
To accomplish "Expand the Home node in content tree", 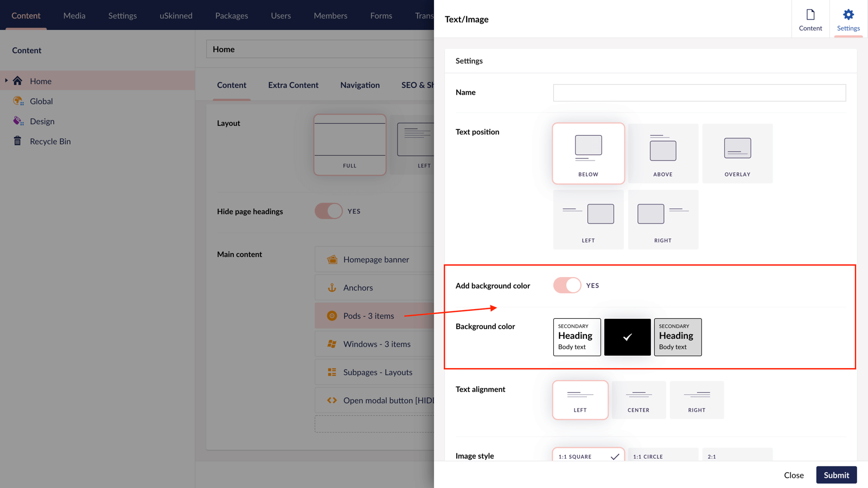I will (5, 81).
